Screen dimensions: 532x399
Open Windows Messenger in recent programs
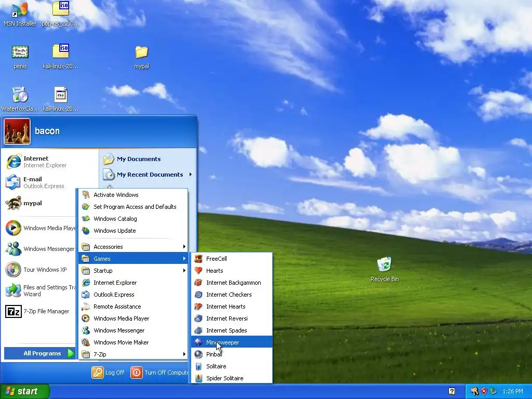pyautogui.click(x=40, y=249)
